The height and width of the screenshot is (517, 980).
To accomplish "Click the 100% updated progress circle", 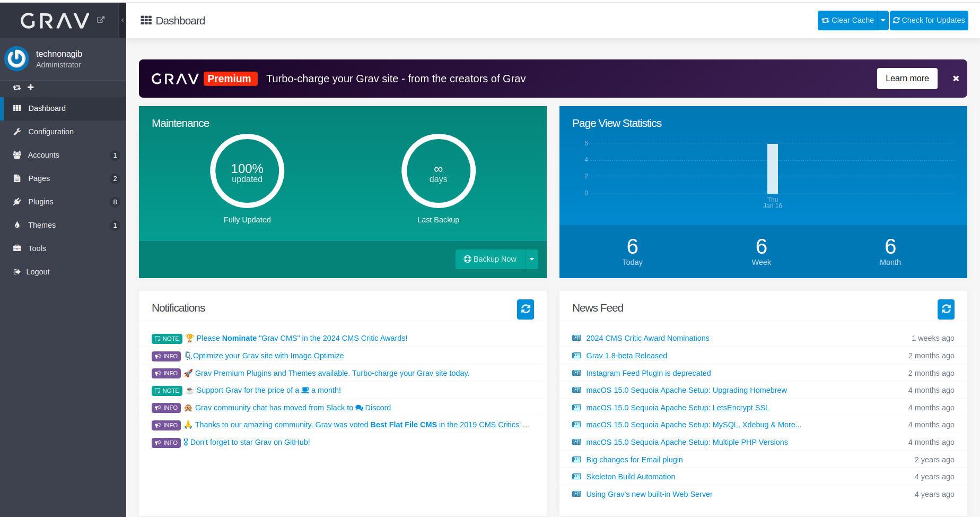I will 247,171.
